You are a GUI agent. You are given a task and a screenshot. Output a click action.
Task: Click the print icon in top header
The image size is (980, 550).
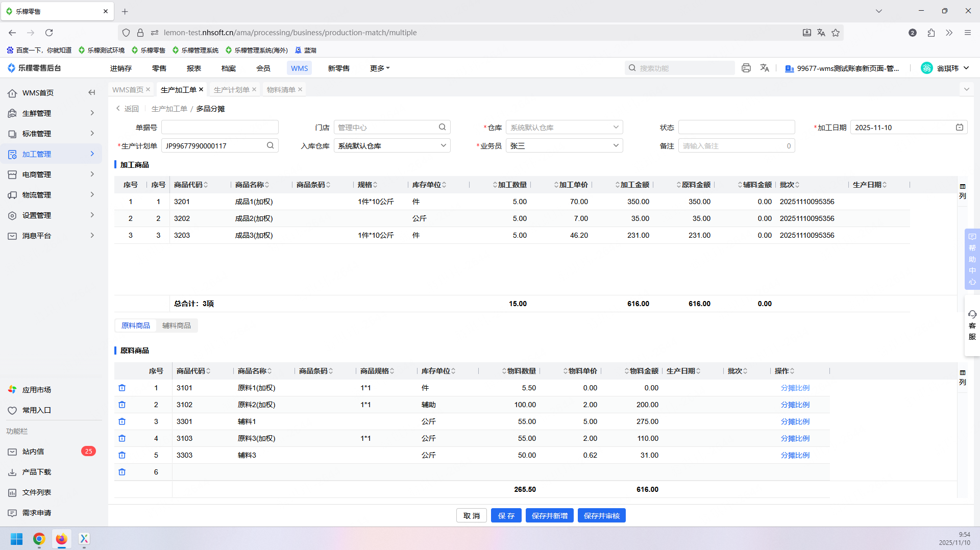pyautogui.click(x=746, y=68)
